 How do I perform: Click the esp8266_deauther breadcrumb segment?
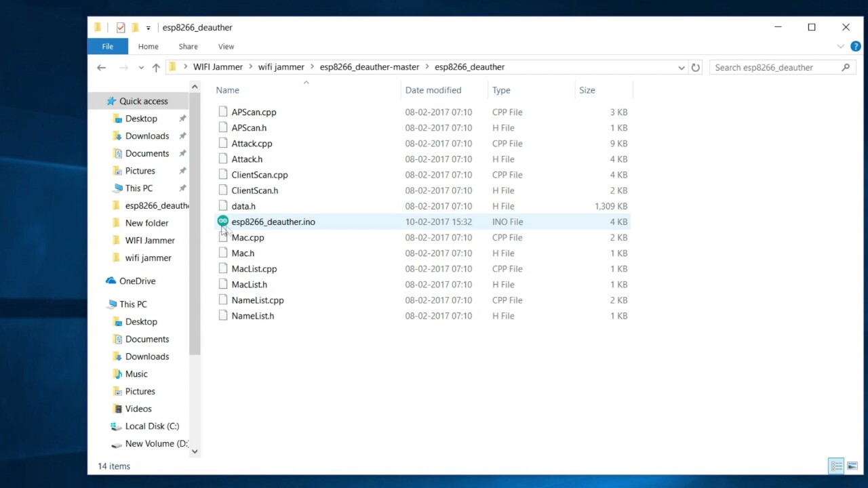[470, 67]
